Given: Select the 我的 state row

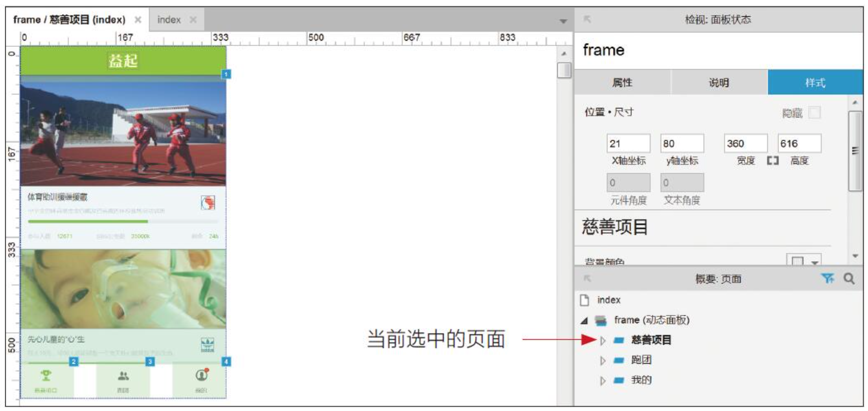Looking at the screenshot, I should [x=641, y=380].
